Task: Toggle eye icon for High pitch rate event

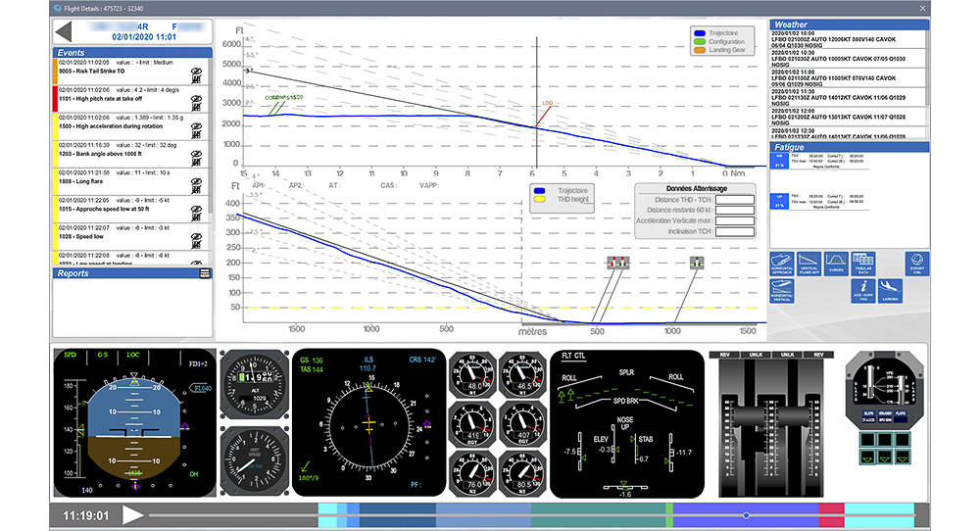Action: [x=197, y=99]
